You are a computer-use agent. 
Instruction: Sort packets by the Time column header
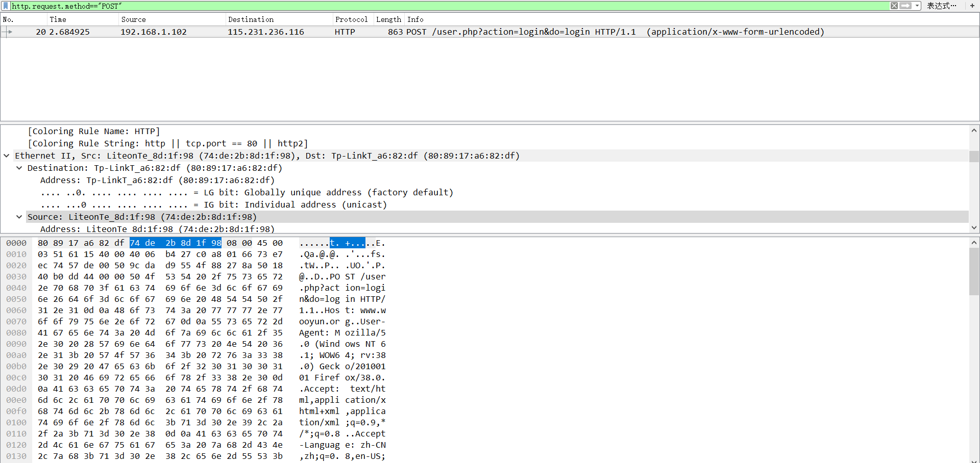(x=83, y=19)
